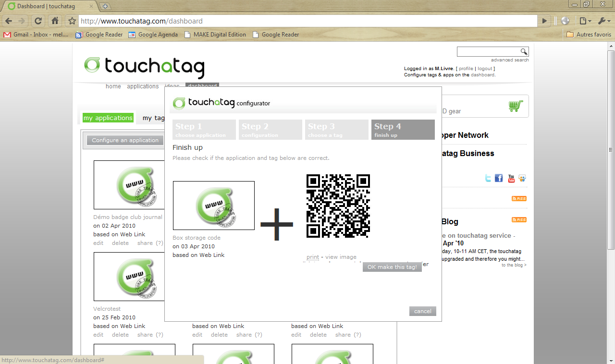615x364 pixels.
Task: Click OK make this tag! button
Action: [x=392, y=267]
